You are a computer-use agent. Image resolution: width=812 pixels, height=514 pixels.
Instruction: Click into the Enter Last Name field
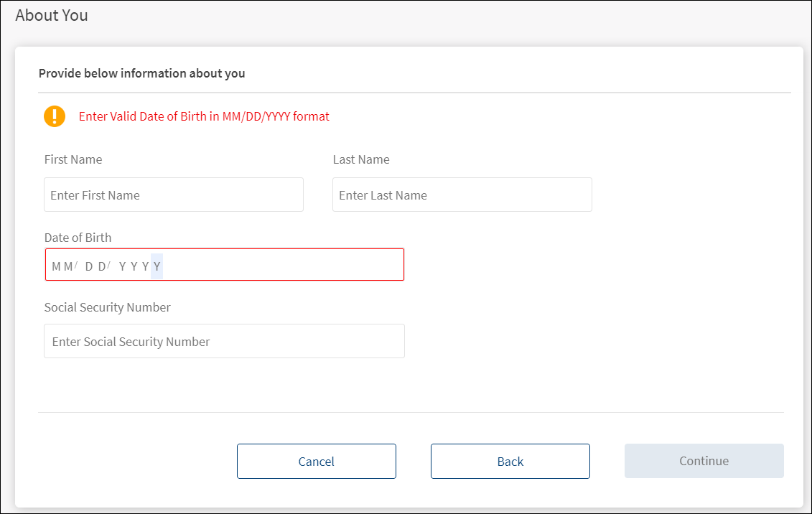point(462,195)
